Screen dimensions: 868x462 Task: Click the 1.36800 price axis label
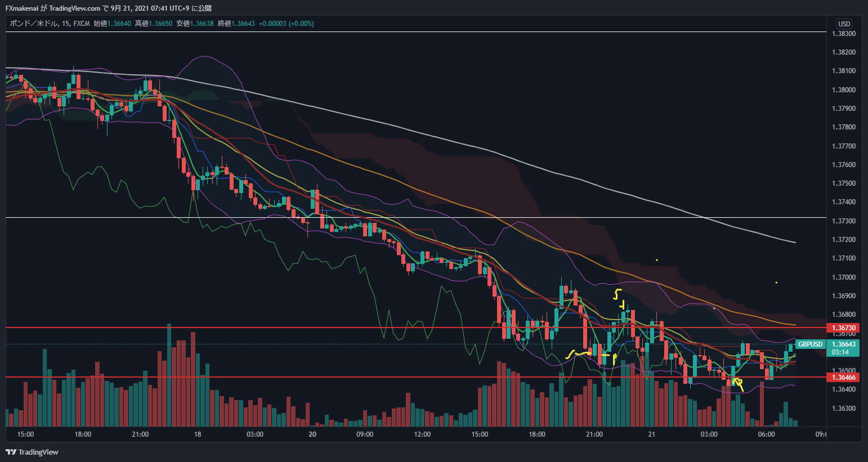pos(843,315)
